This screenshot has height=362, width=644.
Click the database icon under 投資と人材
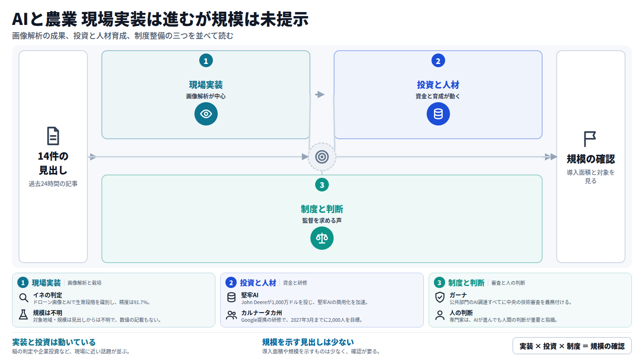[438, 114]
